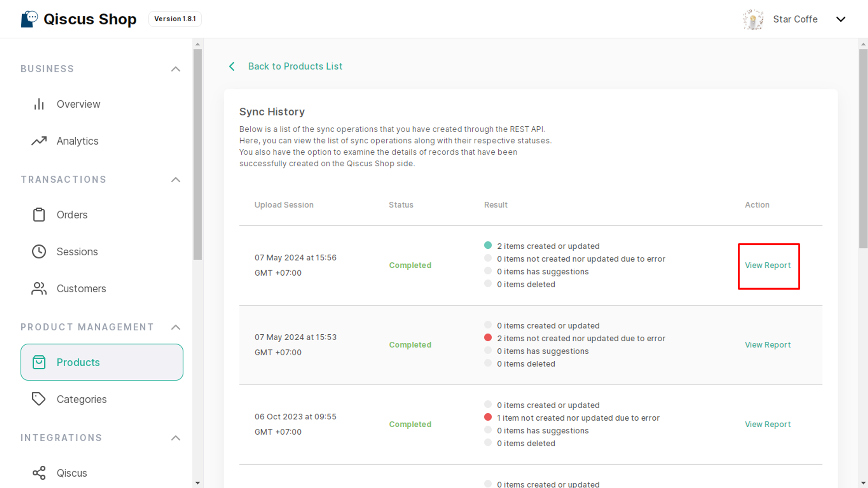Image resolution: width=868 pixels, height=488 pixels.
Task: Click the Categories tag icon
Action: coord(39,399)
